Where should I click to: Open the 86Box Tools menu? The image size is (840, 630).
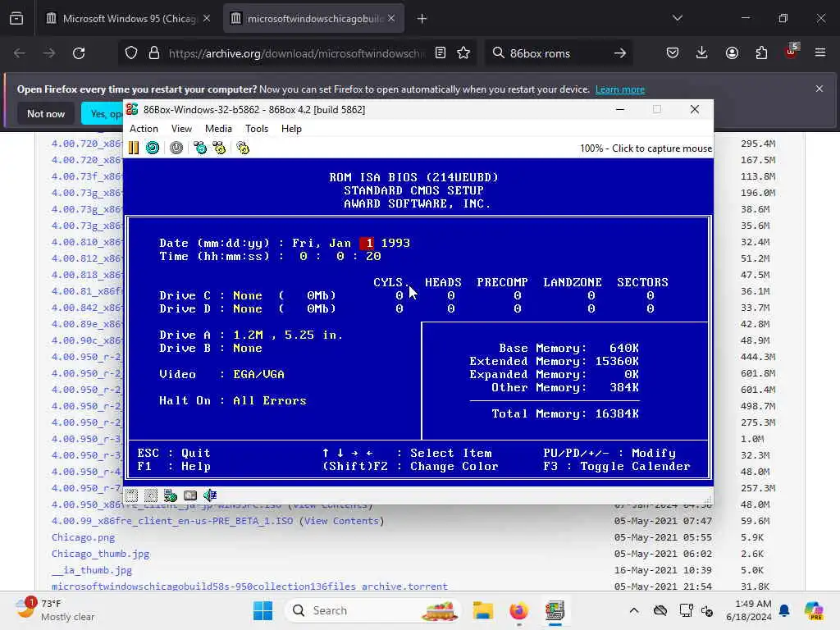[257, 129]
